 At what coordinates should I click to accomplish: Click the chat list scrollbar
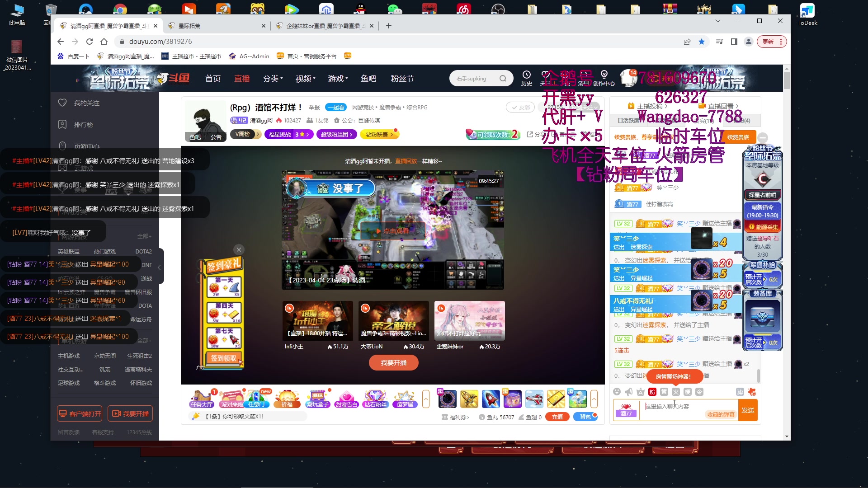758,376
